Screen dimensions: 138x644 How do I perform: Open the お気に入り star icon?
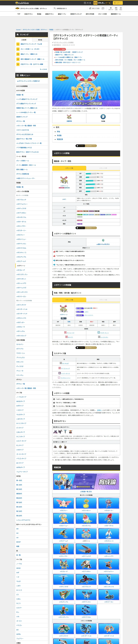pyautogui.click(x=111, y=8)
